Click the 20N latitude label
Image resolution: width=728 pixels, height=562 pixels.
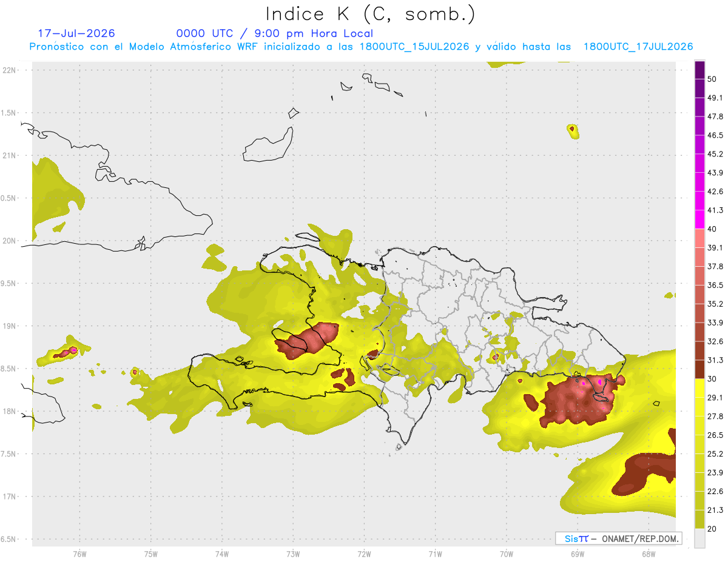tap(10, 241)
